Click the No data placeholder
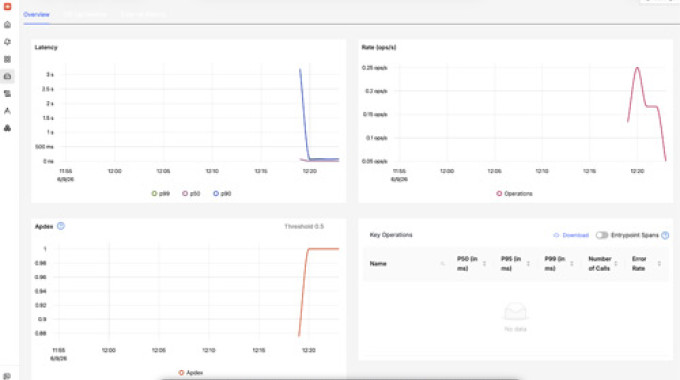Screen dimensions: 680x380 [x=515, y=317]
